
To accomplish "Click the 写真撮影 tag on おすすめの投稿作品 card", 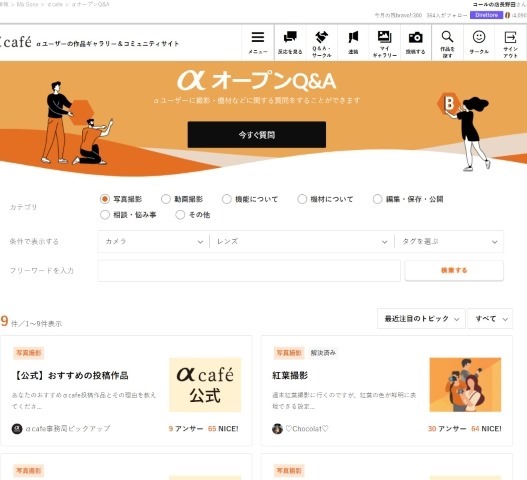I will point(29,353).
